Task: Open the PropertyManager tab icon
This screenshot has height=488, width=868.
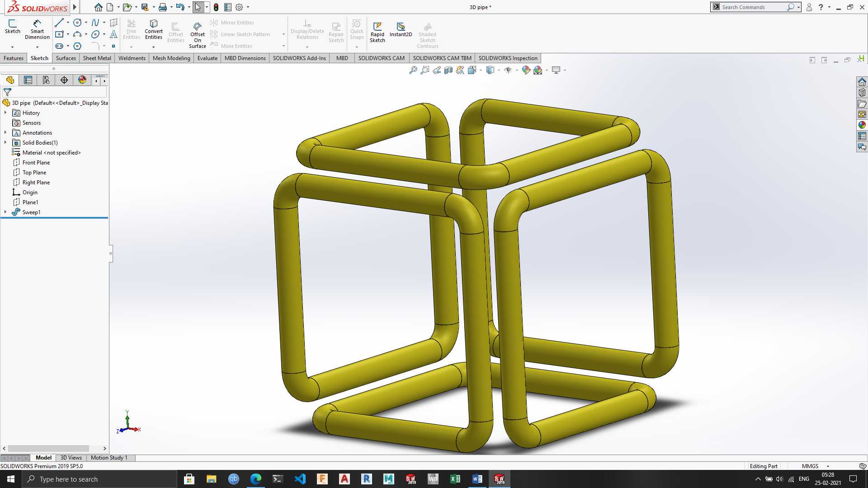Action: (28, 80)
